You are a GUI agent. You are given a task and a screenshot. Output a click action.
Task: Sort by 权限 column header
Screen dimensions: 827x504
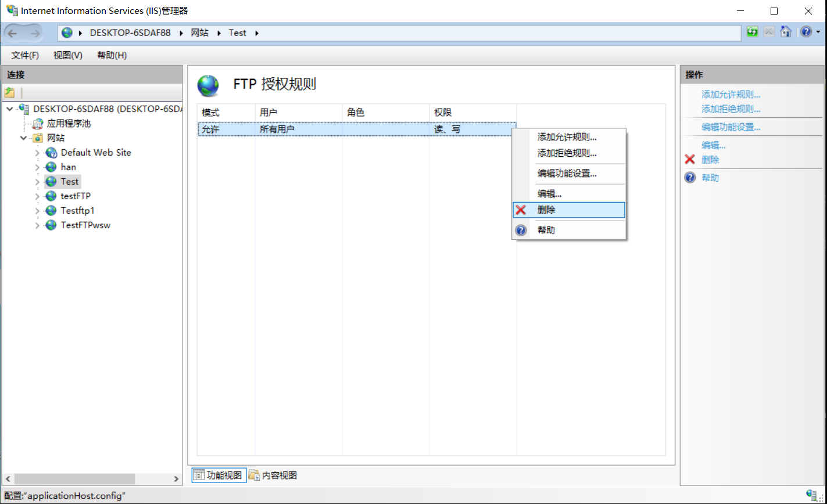point(473,113)
